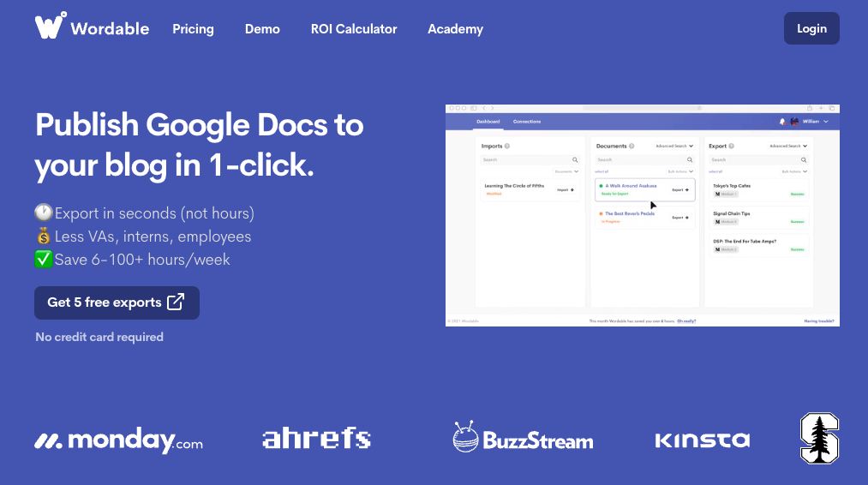Click the green checkmark emoji beside Save hours

43,259
